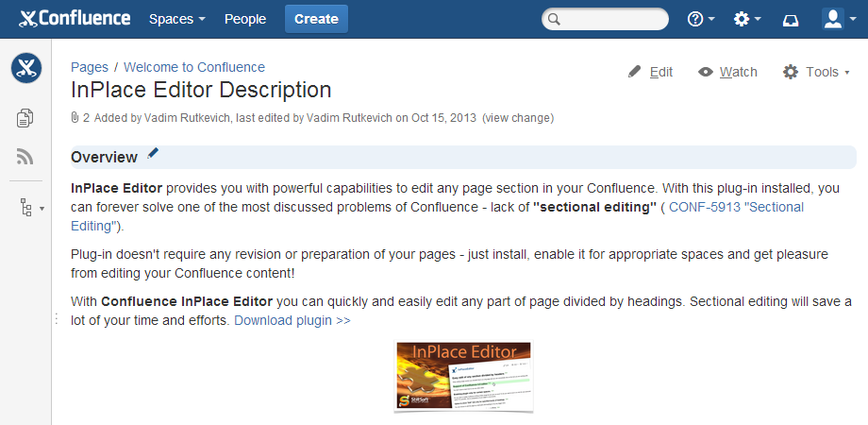868x425 pixels.
Task: Click the attachments paperclip icon
Action: [75, 117]
